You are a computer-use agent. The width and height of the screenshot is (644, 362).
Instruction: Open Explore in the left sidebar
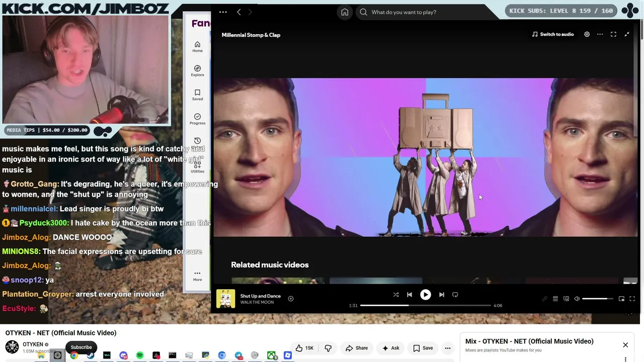[197, 71]
